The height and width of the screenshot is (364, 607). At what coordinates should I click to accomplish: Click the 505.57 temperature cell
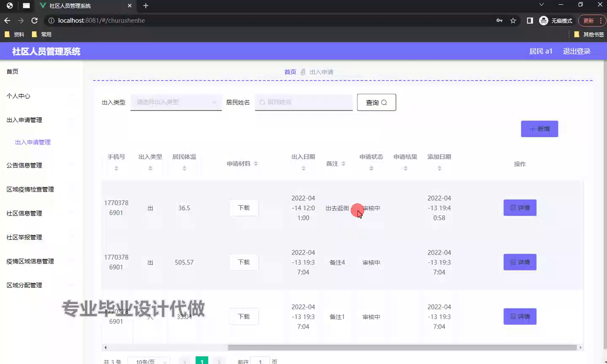click(x=184, y=262)
